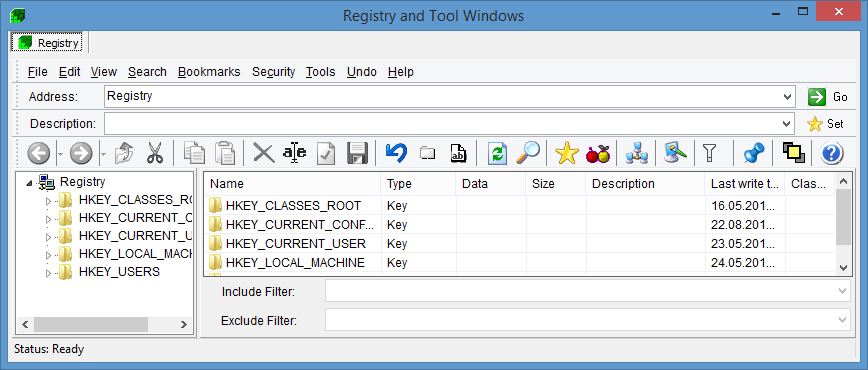This screenshot has height=370, width=868.
Task: Click the Copy toolbar icon
Action: click(194, 153)
